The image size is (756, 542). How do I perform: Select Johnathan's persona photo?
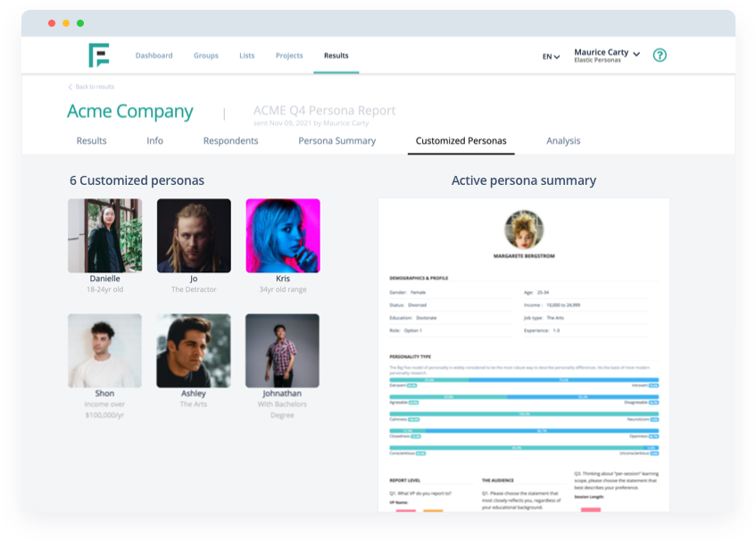click(x=282, y=351)
